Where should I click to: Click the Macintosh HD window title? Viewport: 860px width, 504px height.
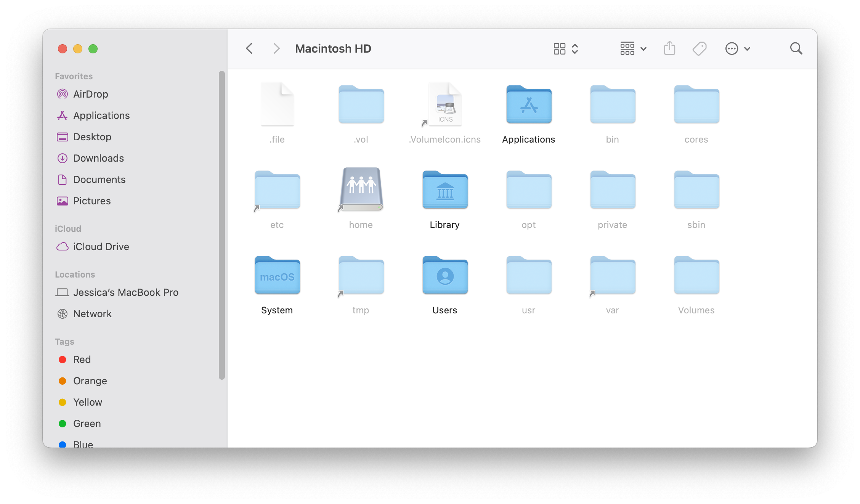333,49
